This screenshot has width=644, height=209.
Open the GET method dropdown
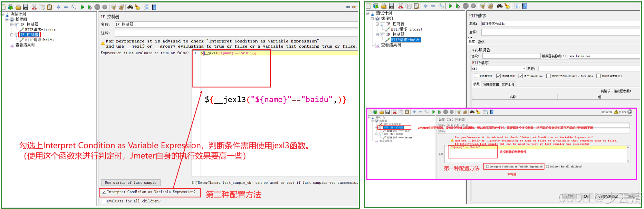499,69
